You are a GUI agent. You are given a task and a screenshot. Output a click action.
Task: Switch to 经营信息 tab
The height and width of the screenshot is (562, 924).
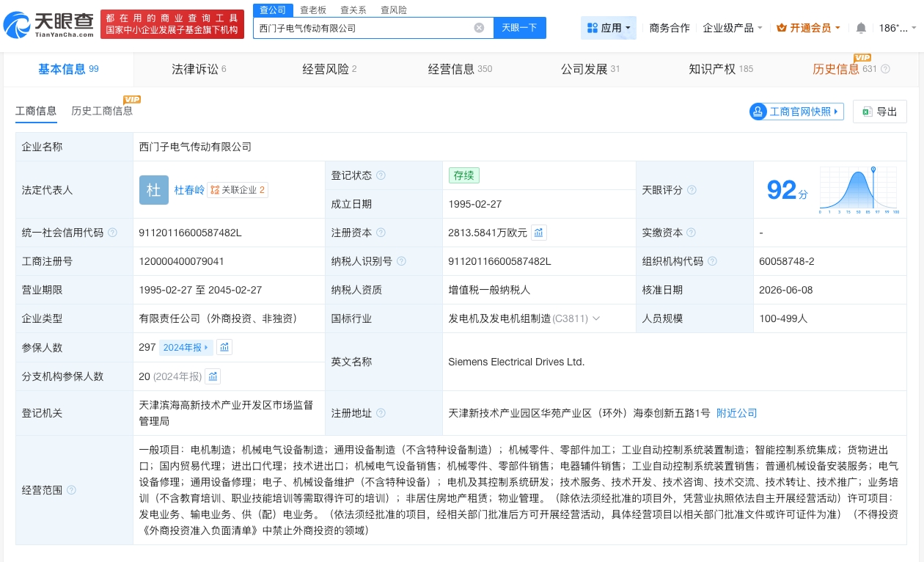(460, 69)
